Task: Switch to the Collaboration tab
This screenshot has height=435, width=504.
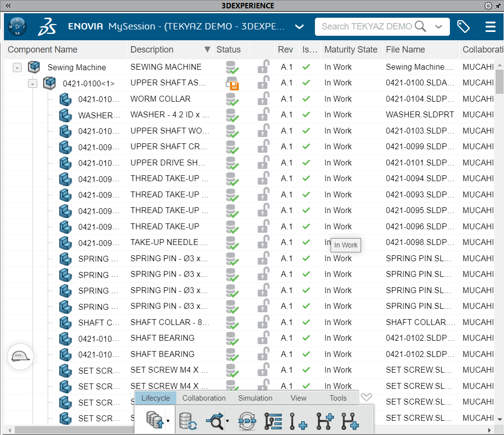Action: 204,398
